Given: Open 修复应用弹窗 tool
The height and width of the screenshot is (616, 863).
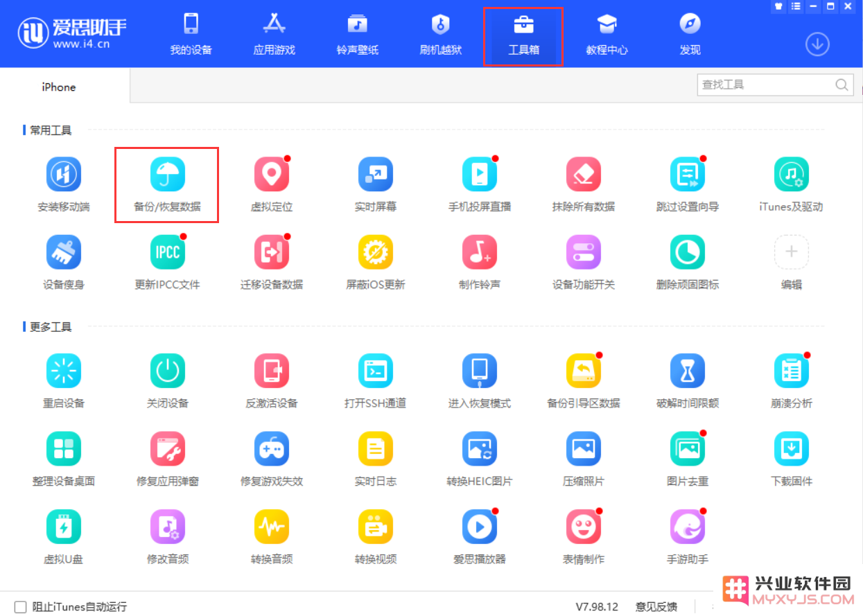Looking at the screenshot, I should click(x=168, y=459).
